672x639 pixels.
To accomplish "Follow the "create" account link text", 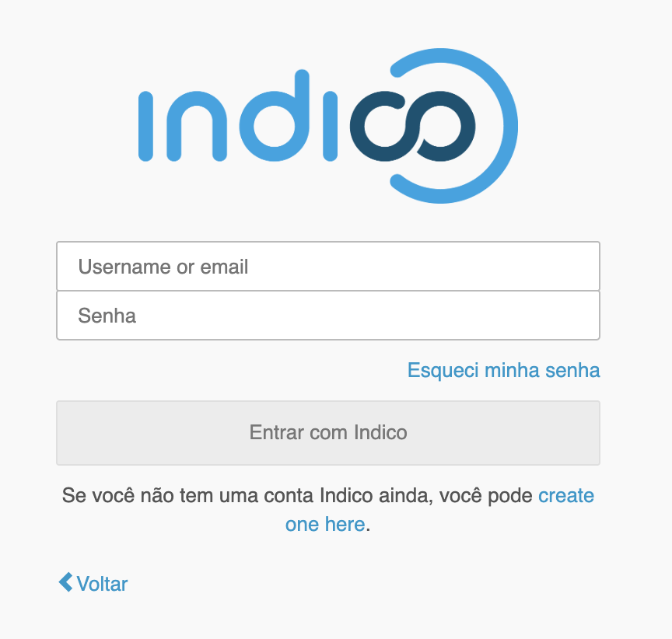I will pos(566,495).
